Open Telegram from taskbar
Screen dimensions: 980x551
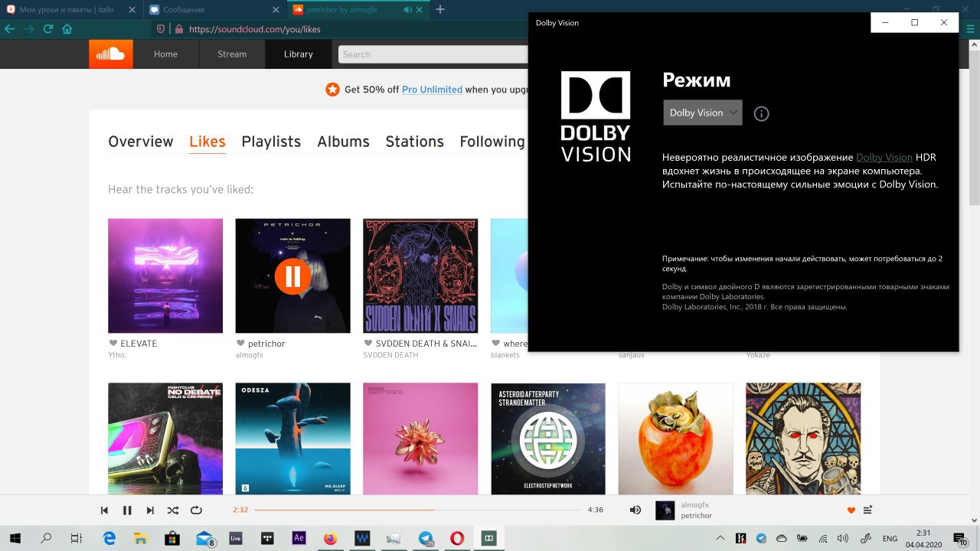425,538
